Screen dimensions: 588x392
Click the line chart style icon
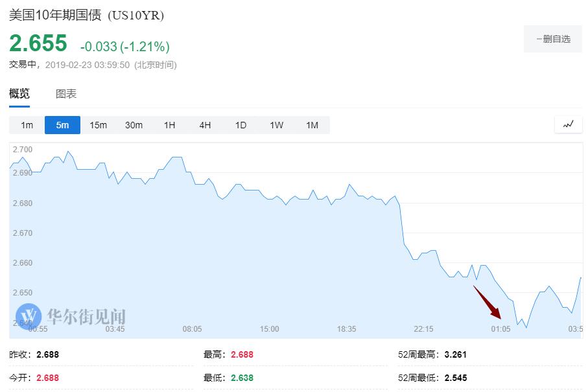568,124
